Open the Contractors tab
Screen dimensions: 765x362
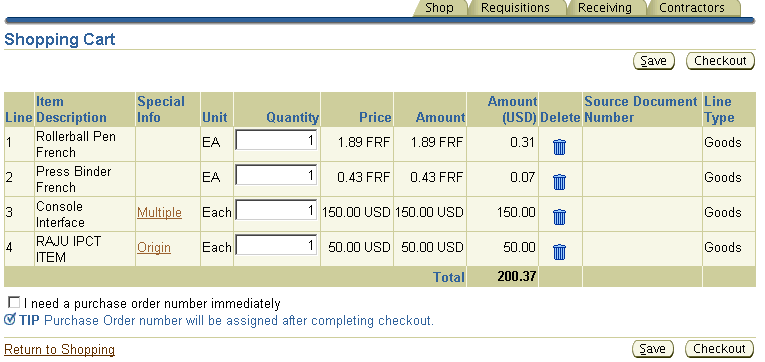pos(691,8)
